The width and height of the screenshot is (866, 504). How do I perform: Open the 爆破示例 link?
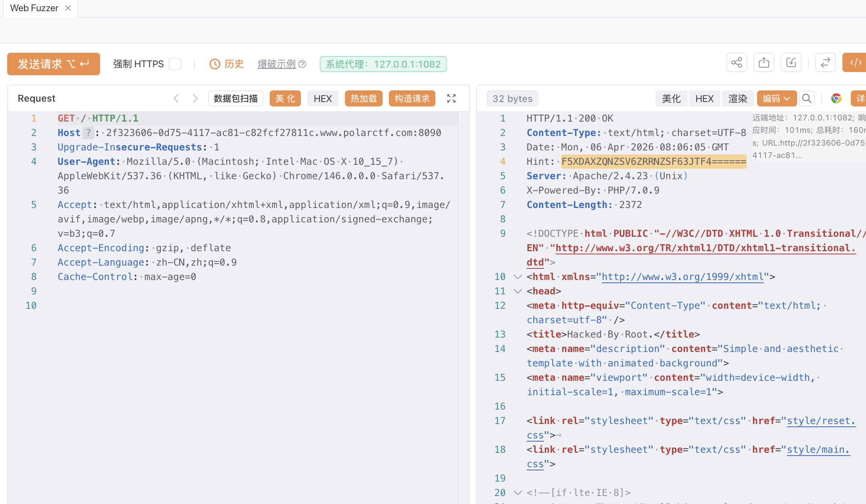pos(277,64)
